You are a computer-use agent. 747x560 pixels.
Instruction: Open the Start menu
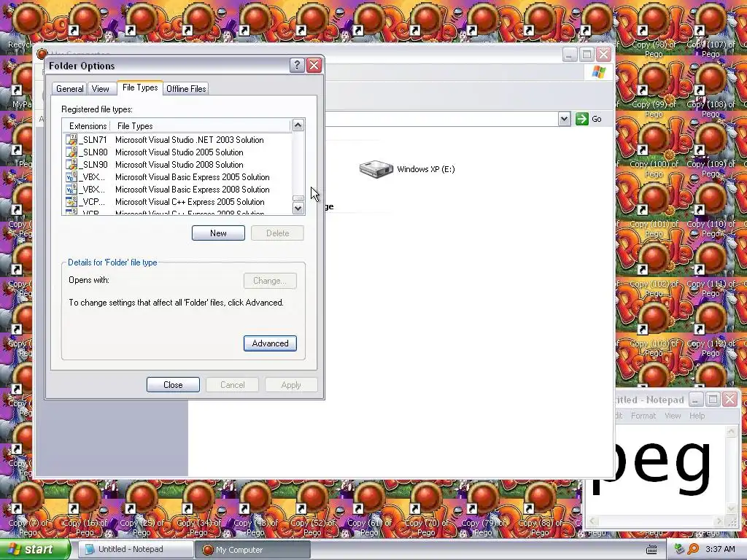click(x=34, y=549)
